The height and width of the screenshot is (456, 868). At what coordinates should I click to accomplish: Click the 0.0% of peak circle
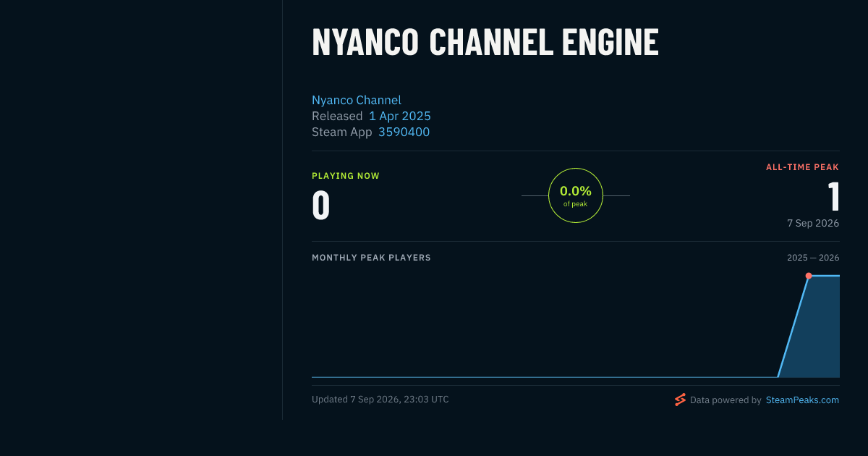coord(576,195)
